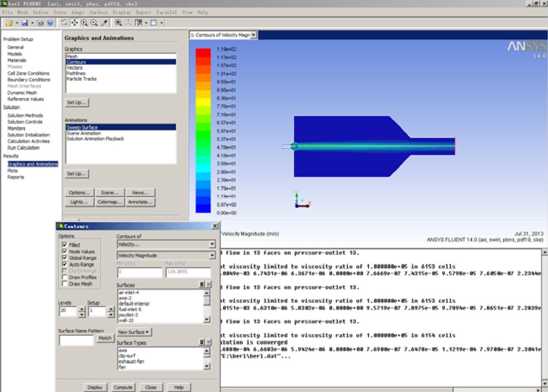Image resolution: width=548 pixels, height=392 pixels.
Task: Click the Display button in Contours dialog
Action: pyautogui.click(x=95, y=387)
